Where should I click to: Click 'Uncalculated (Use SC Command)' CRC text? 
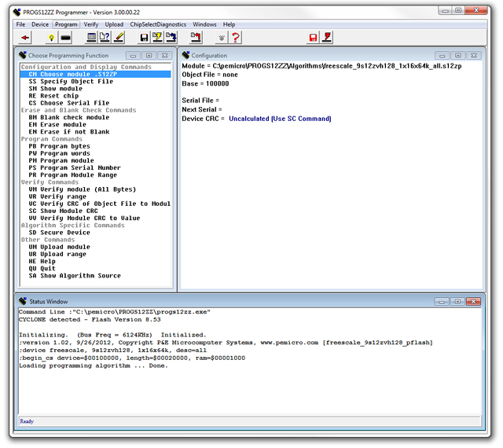[x=280, y=119]
